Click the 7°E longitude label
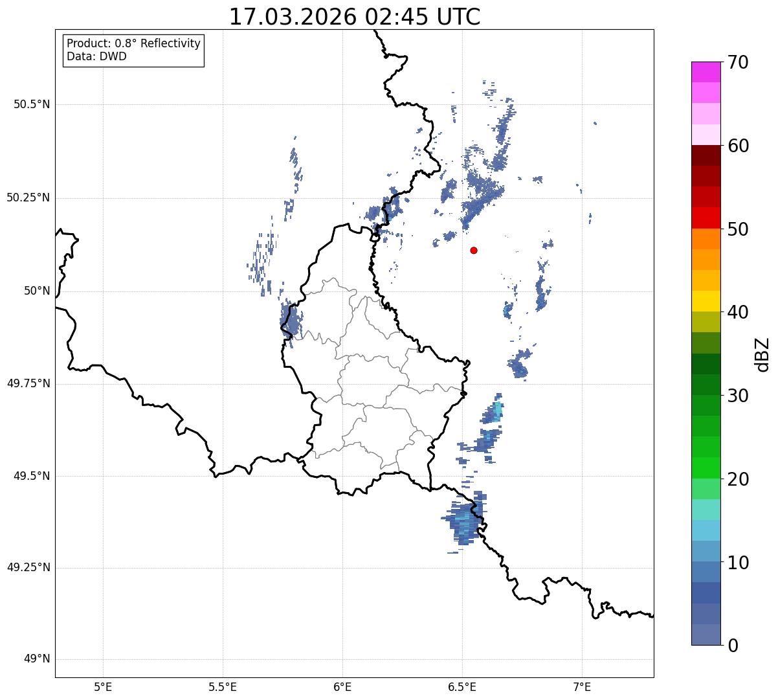The image size is (778, 700). pyautogui.click(x=582, y=686)
